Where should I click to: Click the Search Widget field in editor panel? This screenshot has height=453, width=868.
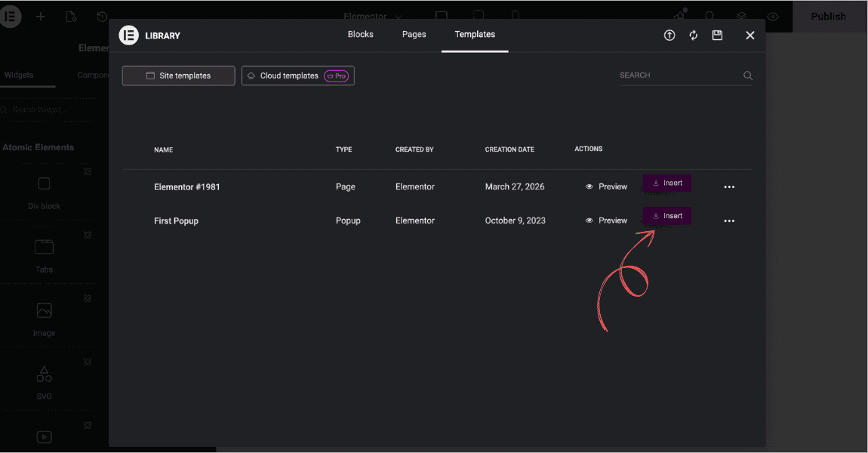[49, 109]
